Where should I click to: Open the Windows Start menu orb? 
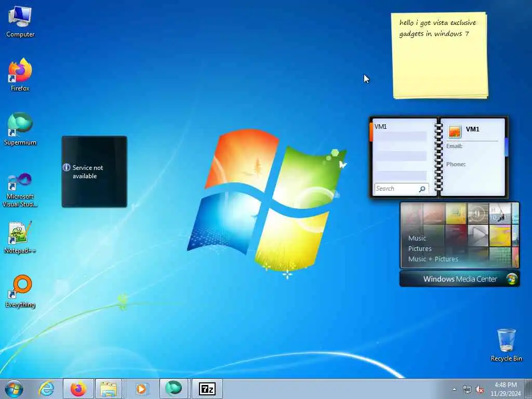pos(14,389)
